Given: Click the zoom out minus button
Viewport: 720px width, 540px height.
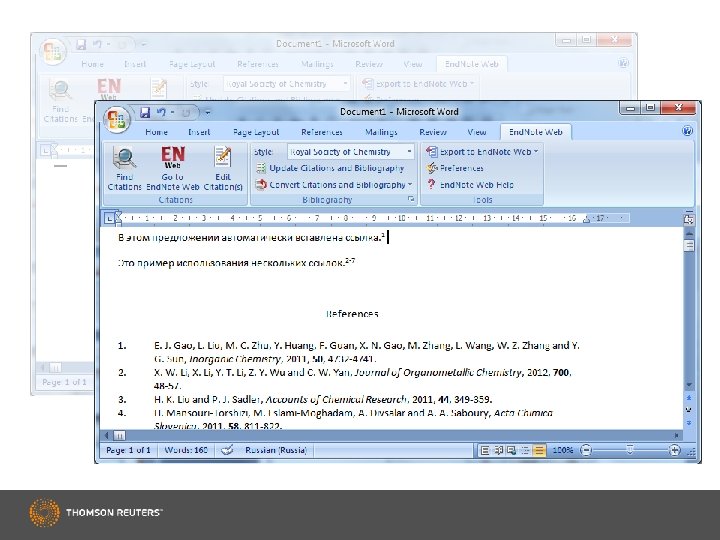Looking at the screenshot, I should coord(586,450).
